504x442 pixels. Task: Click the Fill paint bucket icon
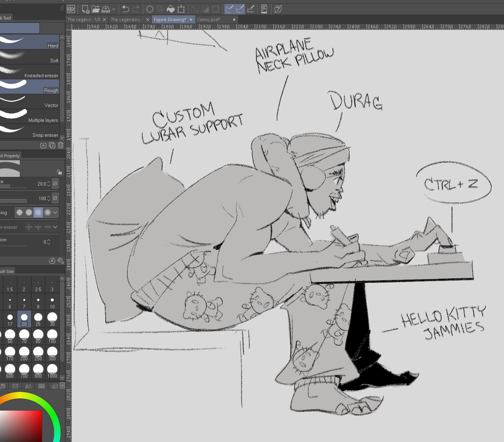tap(171, 9)
